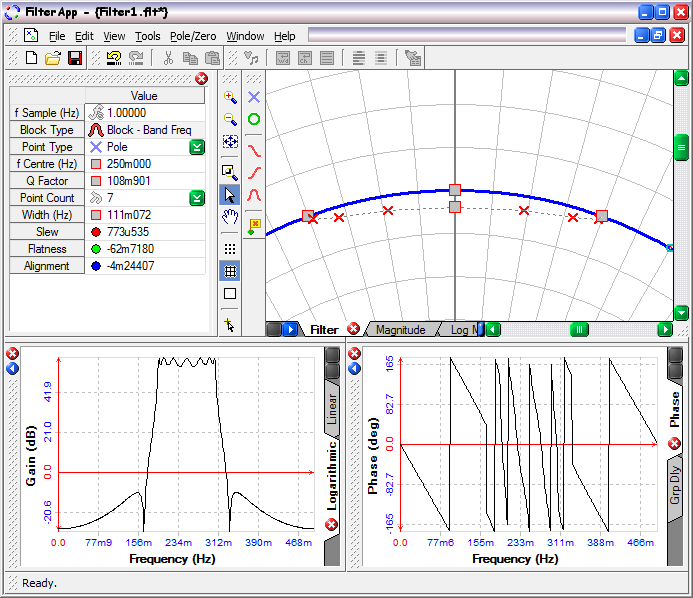This screenshot has width=693, height=598.
Task: Open the Tools menu
Action: point(148,36)
